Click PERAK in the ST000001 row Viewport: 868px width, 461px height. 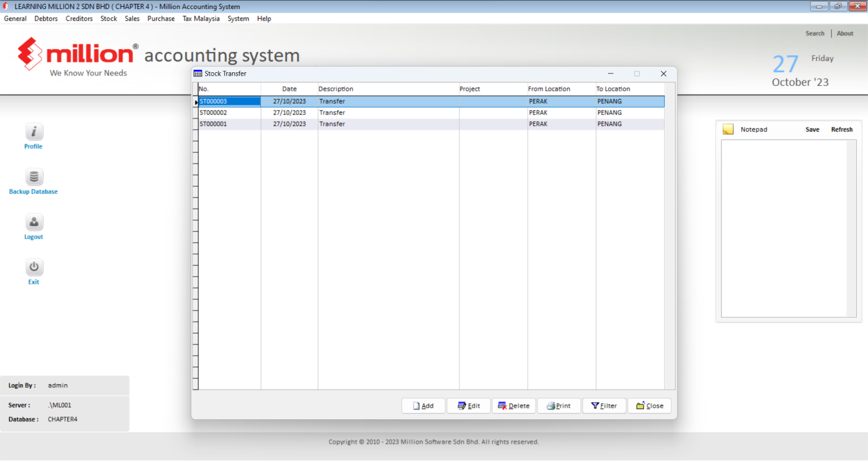coord(538,124)
